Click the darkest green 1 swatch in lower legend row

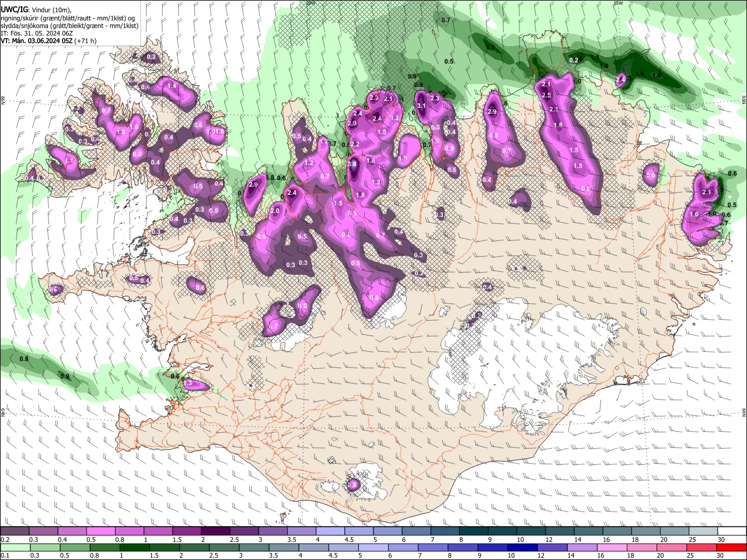point(135,547)
